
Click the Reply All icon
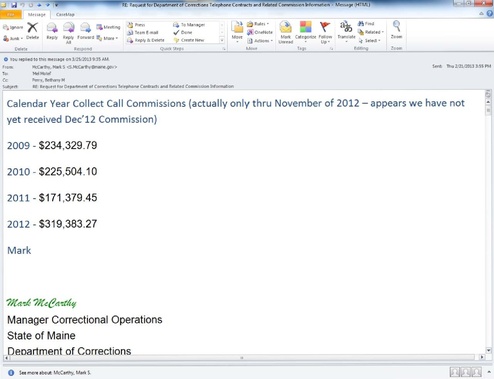click(68, 33)
